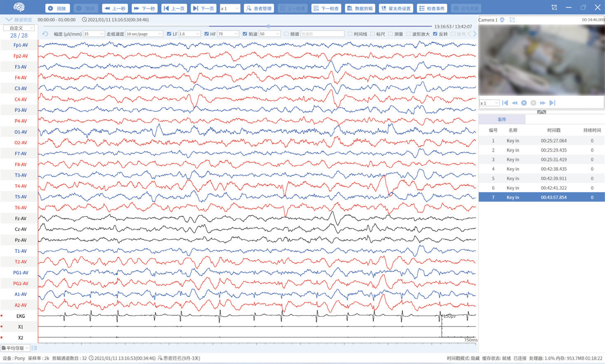This screenshot has height=364, width=605.
Task: Open the video speed dropdown x 1
Action: (490, 103)
